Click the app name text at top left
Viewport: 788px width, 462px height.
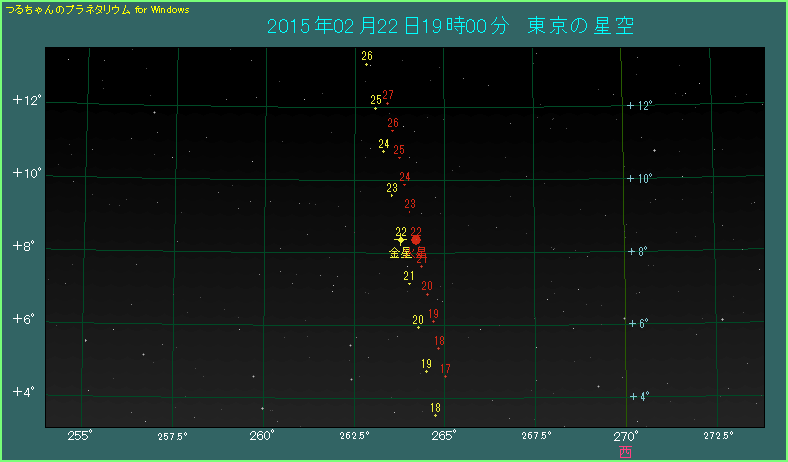[98, 8]
